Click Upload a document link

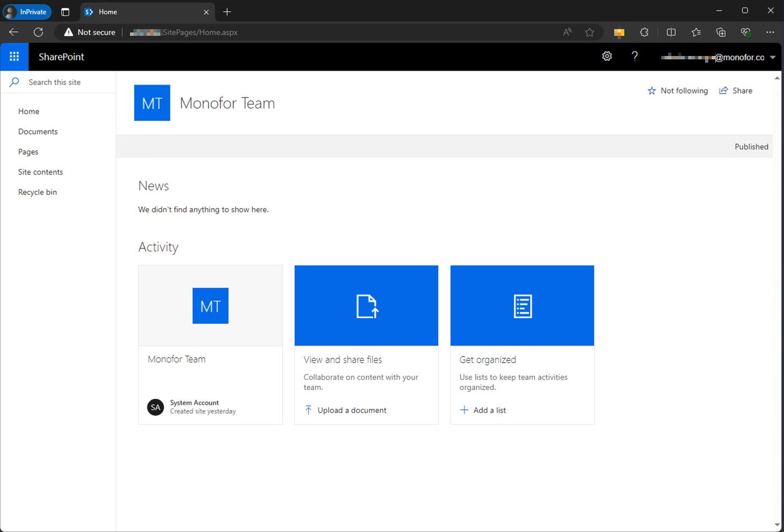(x=351, y=410)
